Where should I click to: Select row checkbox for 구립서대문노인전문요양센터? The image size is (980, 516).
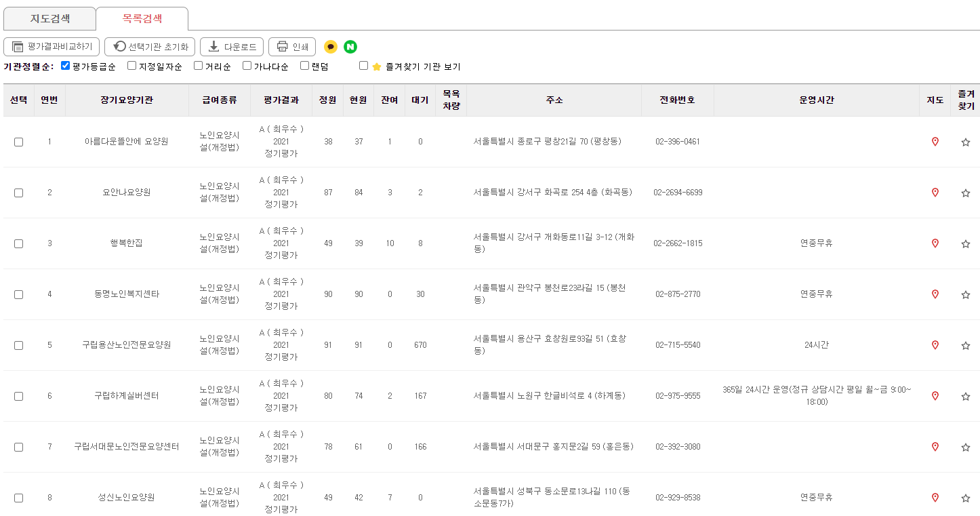[18, 448]
